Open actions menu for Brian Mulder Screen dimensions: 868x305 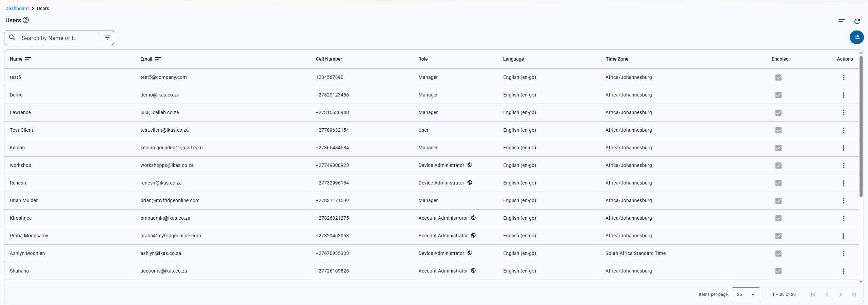click(844, 201)
